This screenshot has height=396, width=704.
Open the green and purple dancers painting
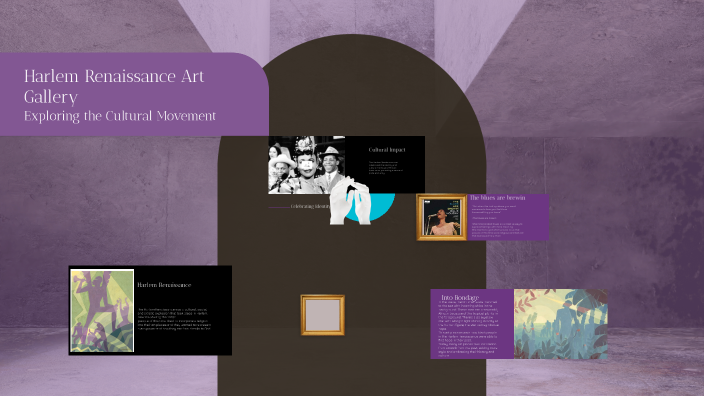point(102,311)
